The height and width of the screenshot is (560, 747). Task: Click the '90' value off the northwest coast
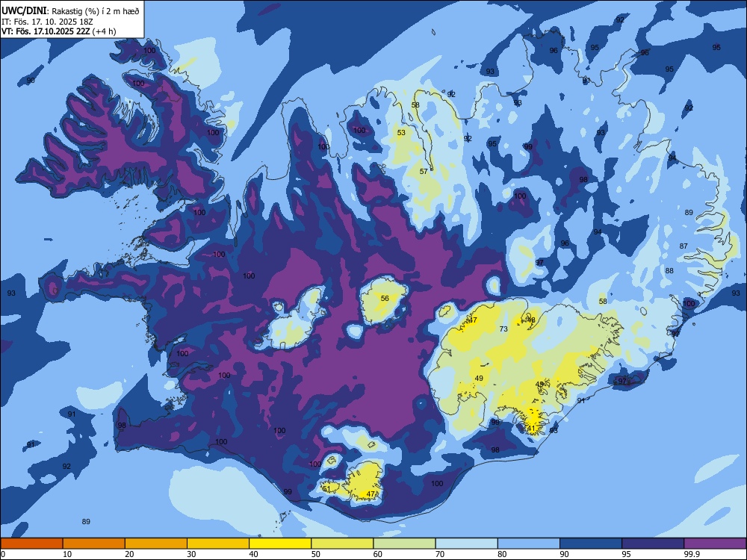coord(31,81)
